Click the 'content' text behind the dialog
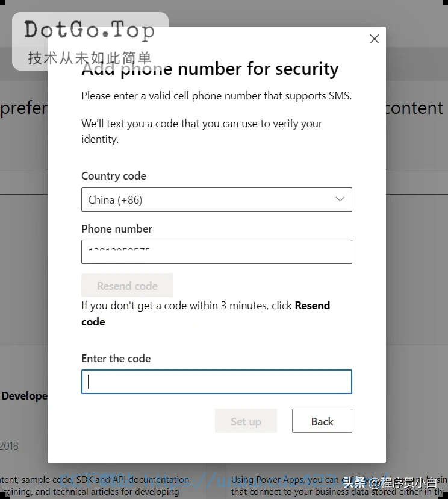Image resolution: width=448 pixels, height=499 pixels. (414, 108)
